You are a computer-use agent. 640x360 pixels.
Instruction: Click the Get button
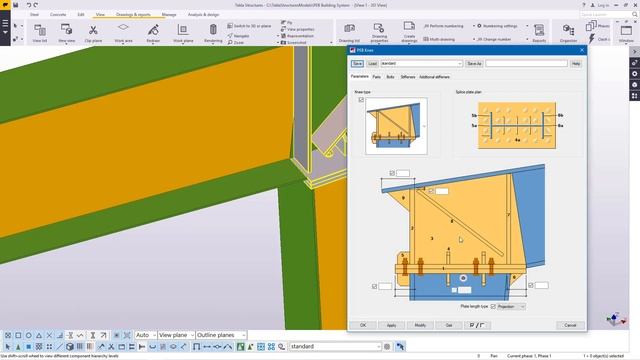(449, 325)
